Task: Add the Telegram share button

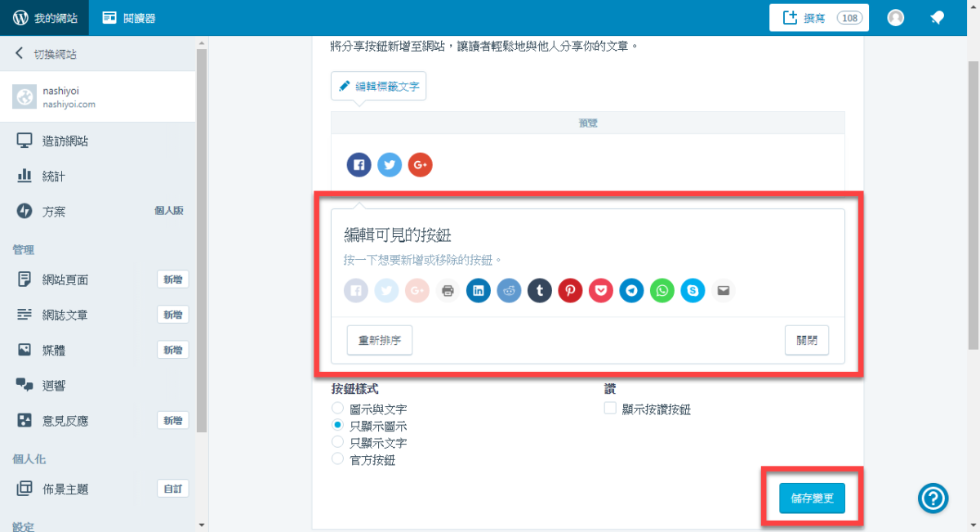Action: pyautogui.click(x=631, y=290)
